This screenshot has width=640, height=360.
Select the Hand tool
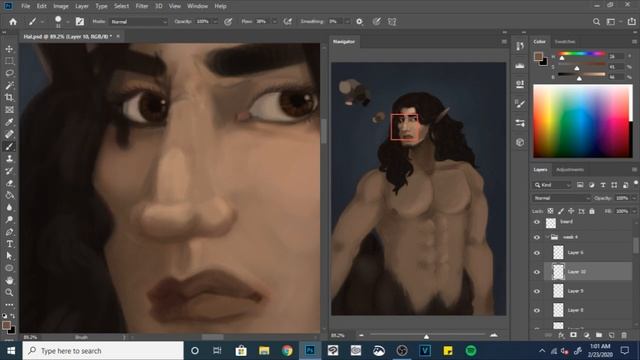[9, 280]
